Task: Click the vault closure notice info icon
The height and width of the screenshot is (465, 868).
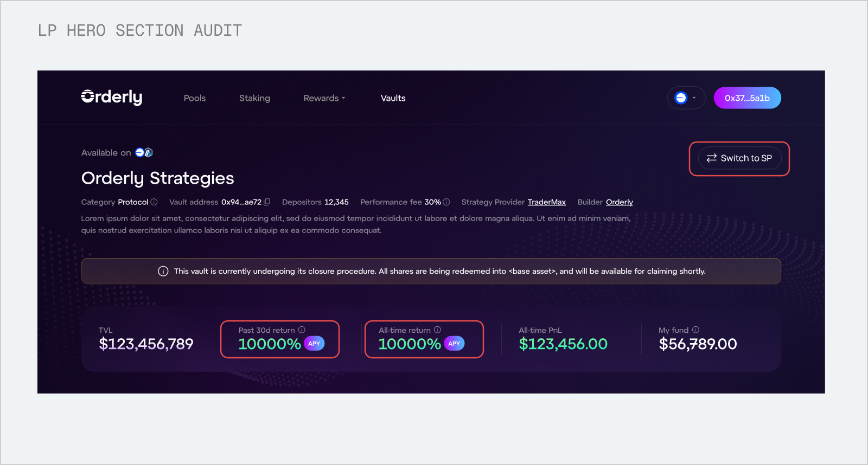Action: pyautogui.click(x=163, y=271)
